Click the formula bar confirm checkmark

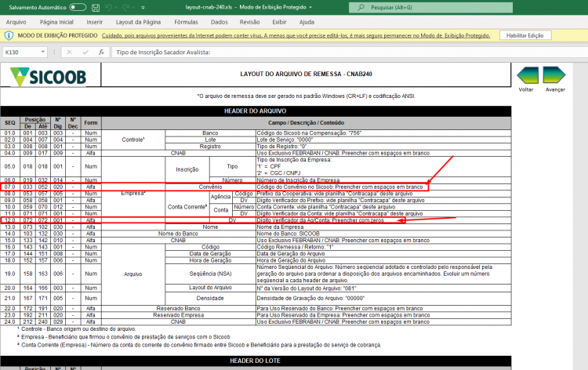tap(85, 52)
